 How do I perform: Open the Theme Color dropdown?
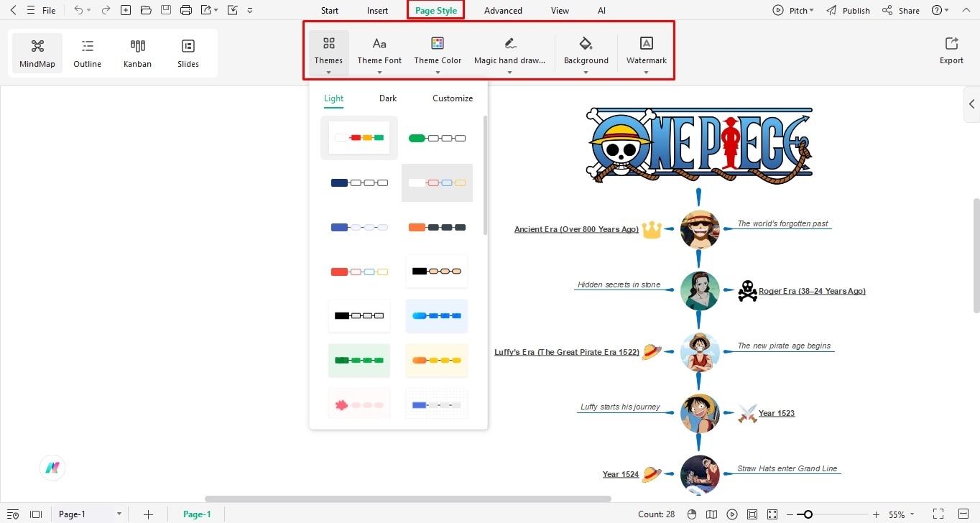click(438, 53)
